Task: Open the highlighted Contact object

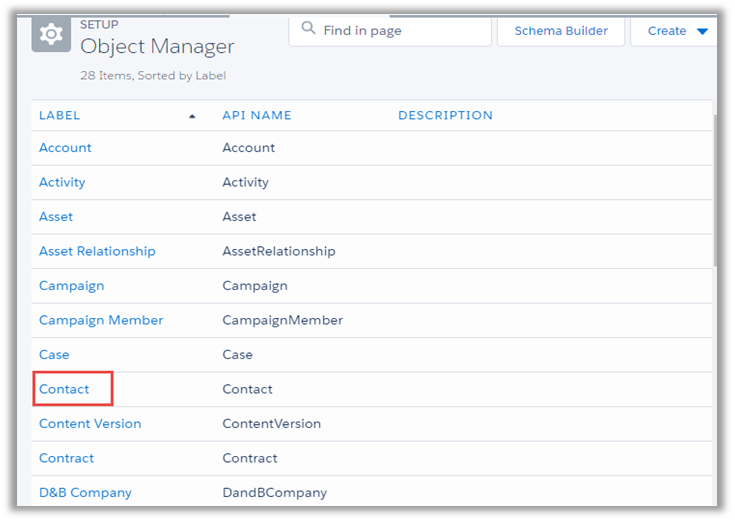Action: click(x=64, y=389)
